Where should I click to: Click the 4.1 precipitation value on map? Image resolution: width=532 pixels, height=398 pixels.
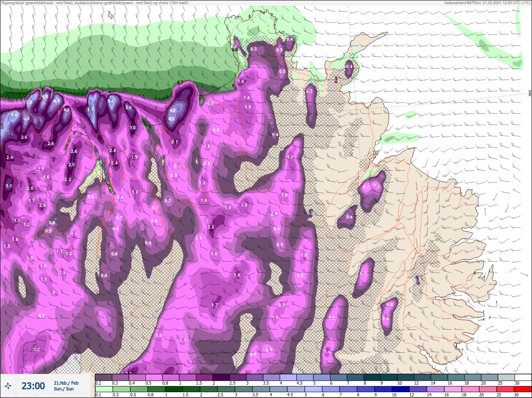pyautogui.click(x=66, y=110)
